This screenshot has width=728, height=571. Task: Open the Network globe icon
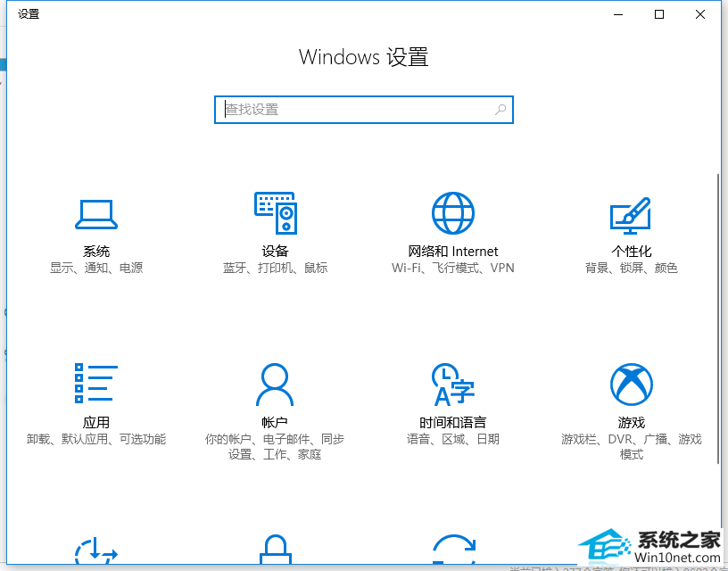(x=453, y=213)
